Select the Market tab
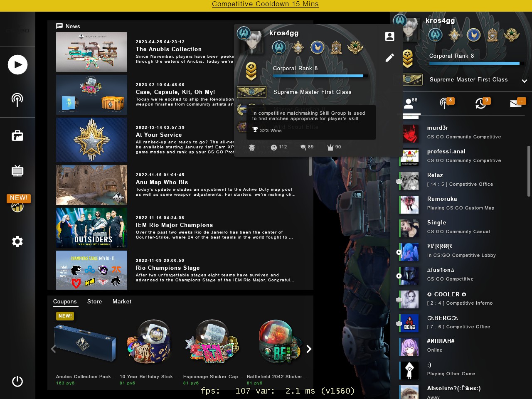Screen dimensions: 532x399 pyautogui.click(x=122, y=302)
